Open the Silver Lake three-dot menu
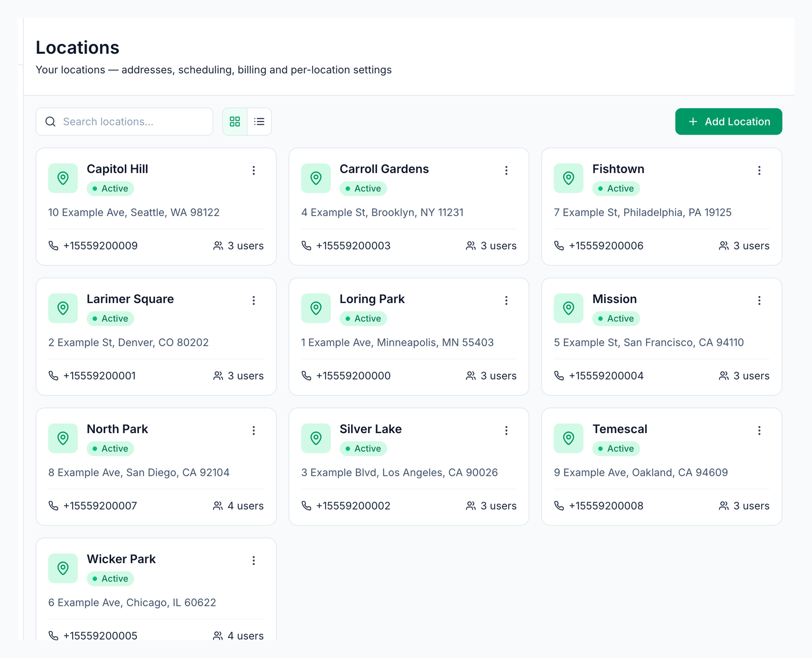Viewport: 812px width, 658px height. [x=506, y=431]
